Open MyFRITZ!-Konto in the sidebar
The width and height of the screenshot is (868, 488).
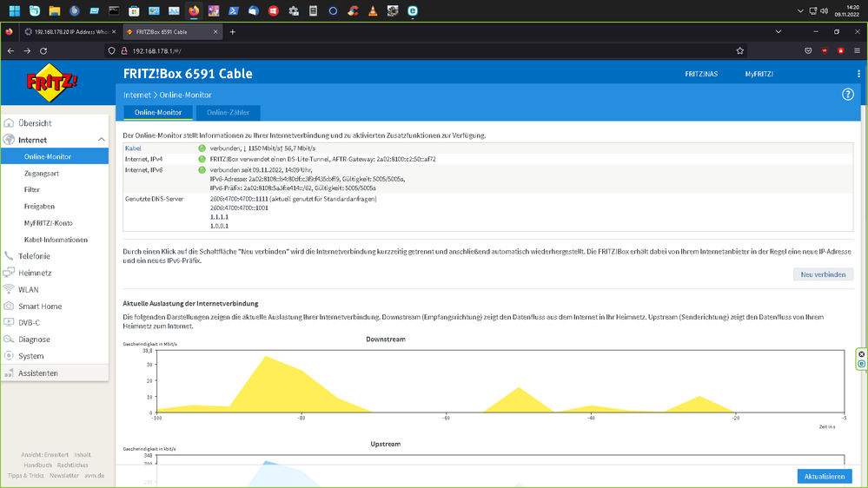click(48, 223)
